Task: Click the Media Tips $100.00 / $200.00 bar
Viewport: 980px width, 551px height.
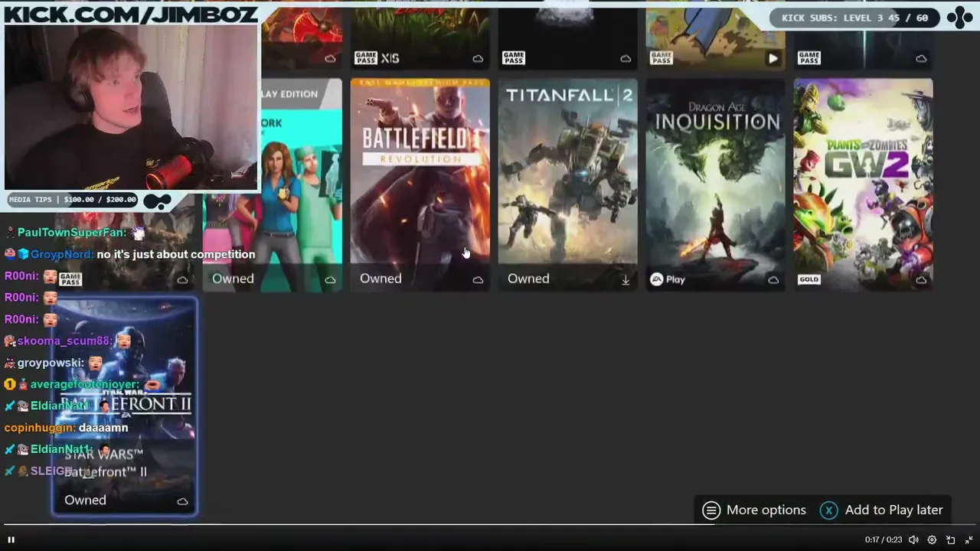Action: point(73,200)
